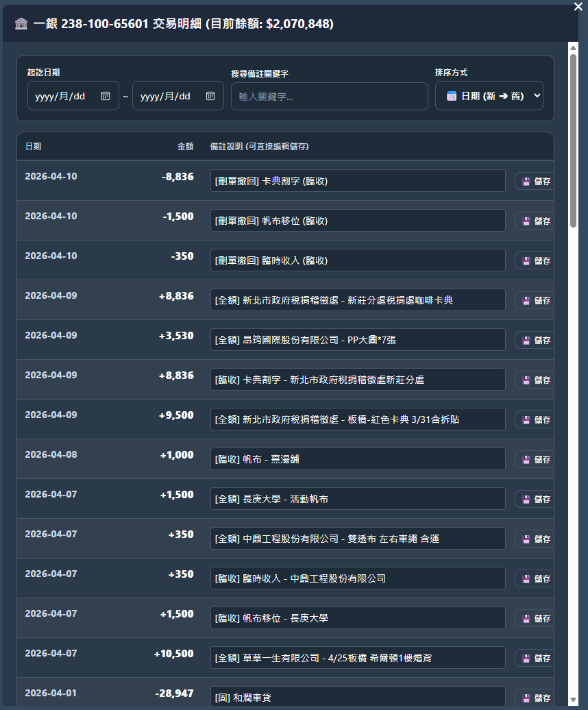
Task: Save the 長庚大學 - 活動帆布 remark
Action: tap(535, 500)
